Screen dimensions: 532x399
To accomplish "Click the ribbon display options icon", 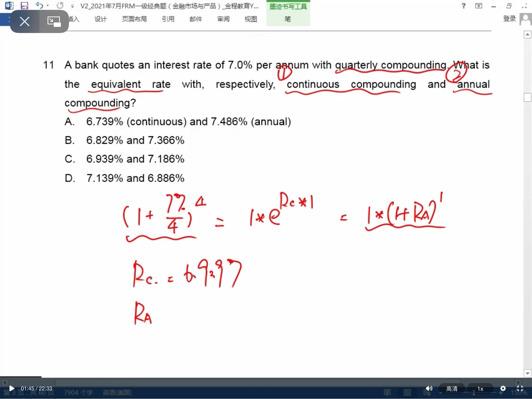I will pos(479,6).
